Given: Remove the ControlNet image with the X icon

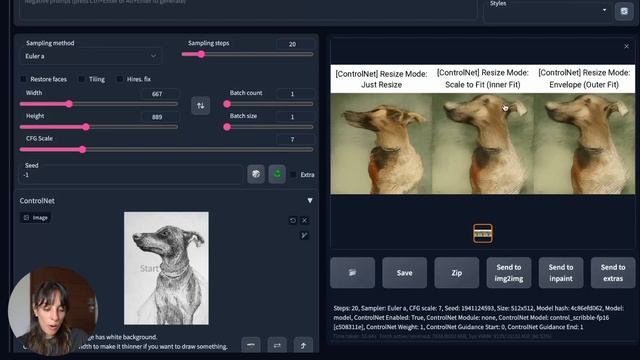Looking at the screenshot, I should 304,220.
